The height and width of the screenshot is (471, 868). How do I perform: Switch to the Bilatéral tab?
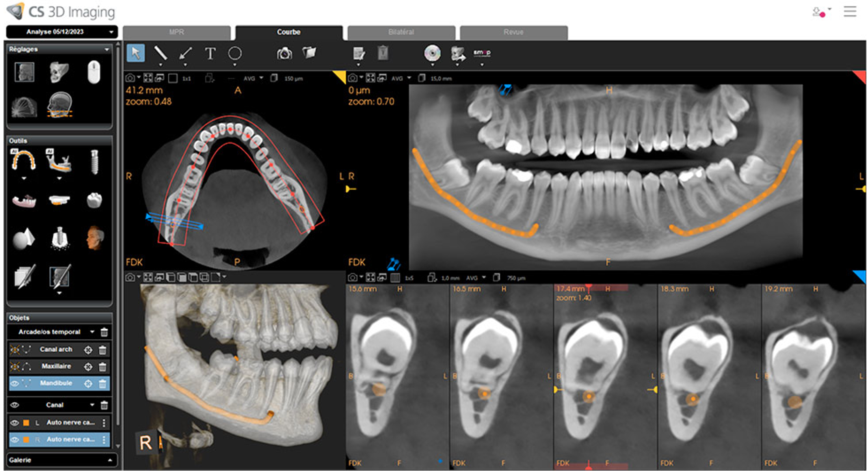click(x=401, y=32)
